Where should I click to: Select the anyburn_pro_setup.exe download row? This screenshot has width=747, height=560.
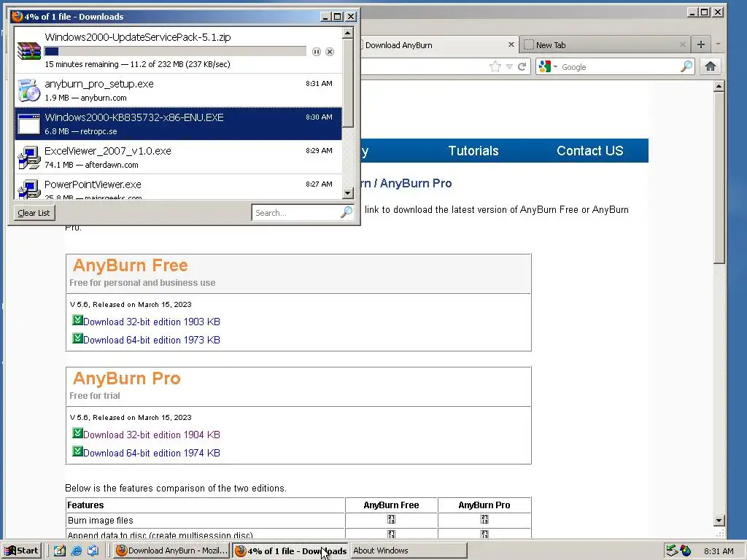[x=178, y=90]
